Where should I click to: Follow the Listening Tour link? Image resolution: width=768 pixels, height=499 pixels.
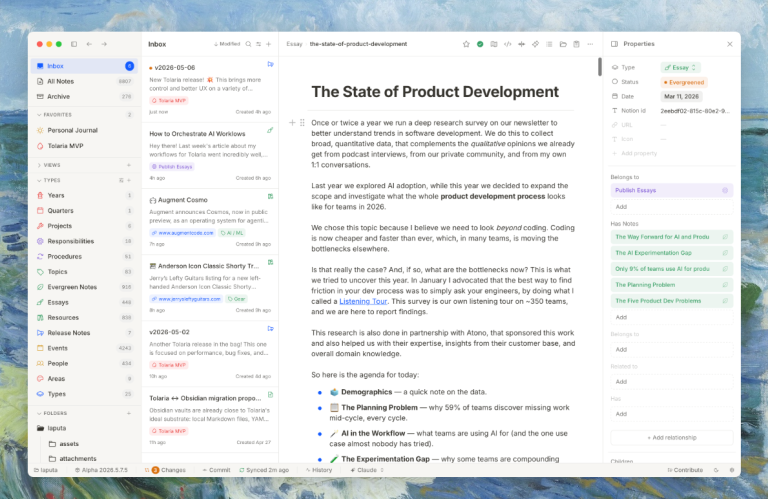pos(363,301)
